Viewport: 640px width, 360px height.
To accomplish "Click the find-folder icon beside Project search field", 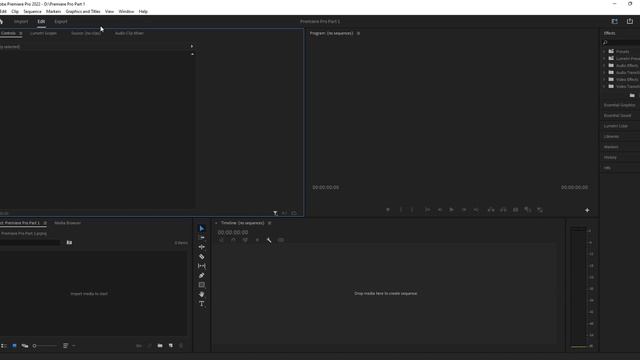I will click(69, 242).
